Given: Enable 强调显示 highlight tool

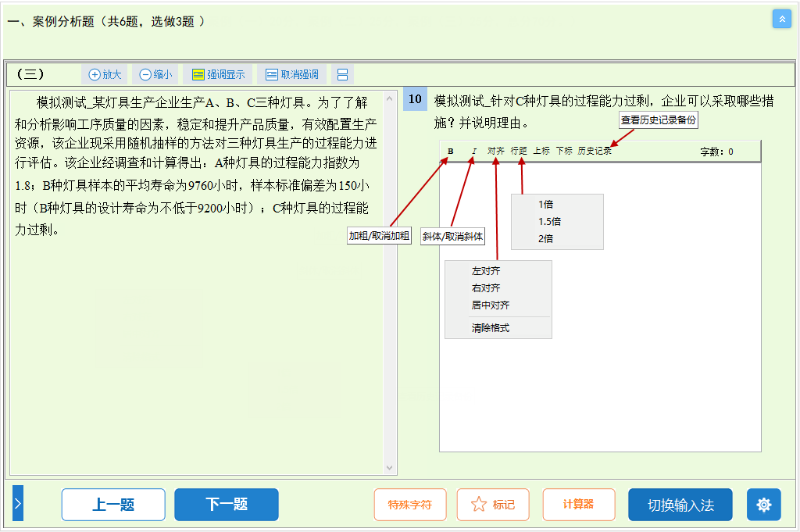Looking at the screenshot, I should tap(219, 74).
